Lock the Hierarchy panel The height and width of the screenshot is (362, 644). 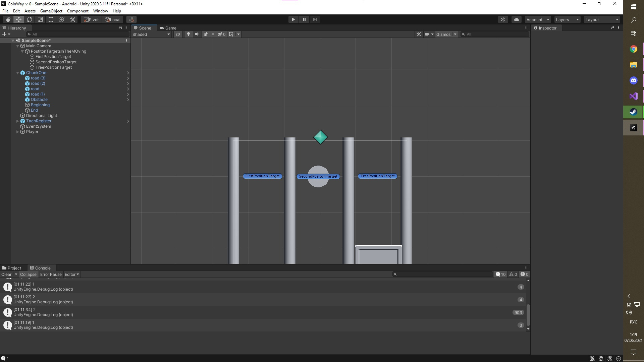(120, 28)
